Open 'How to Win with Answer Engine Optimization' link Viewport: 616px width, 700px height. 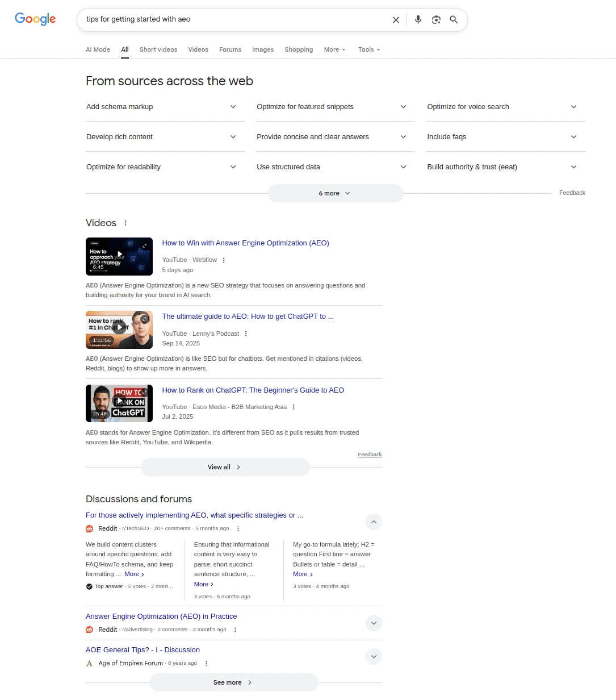245,243
